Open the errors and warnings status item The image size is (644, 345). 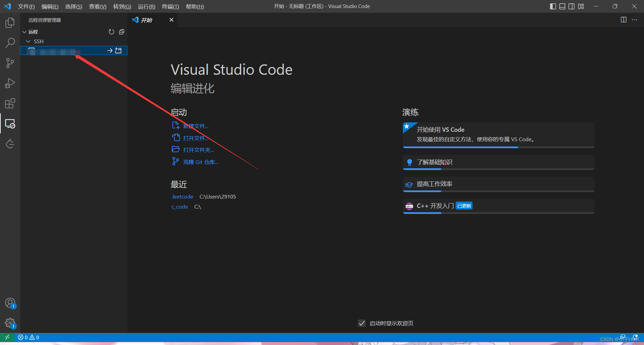point(29,337)
